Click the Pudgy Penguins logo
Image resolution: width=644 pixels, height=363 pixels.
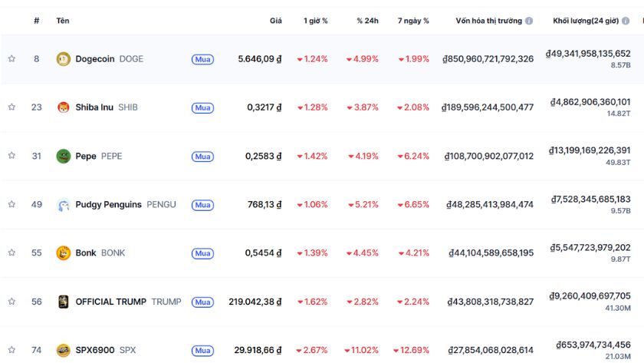click(x=63, y=205)
